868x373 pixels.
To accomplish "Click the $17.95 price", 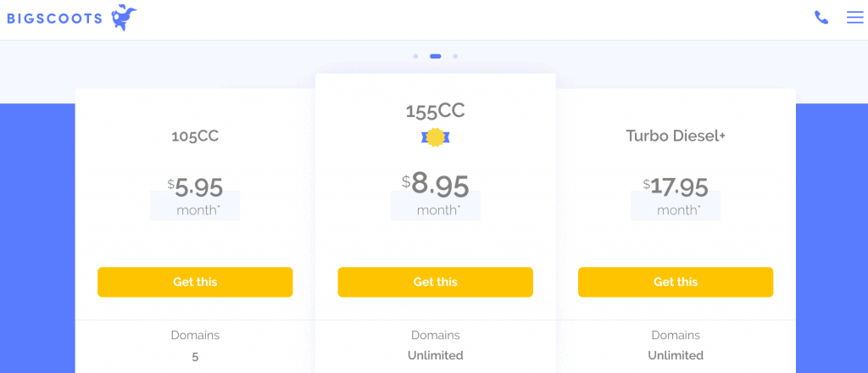I will pos(676,187).
